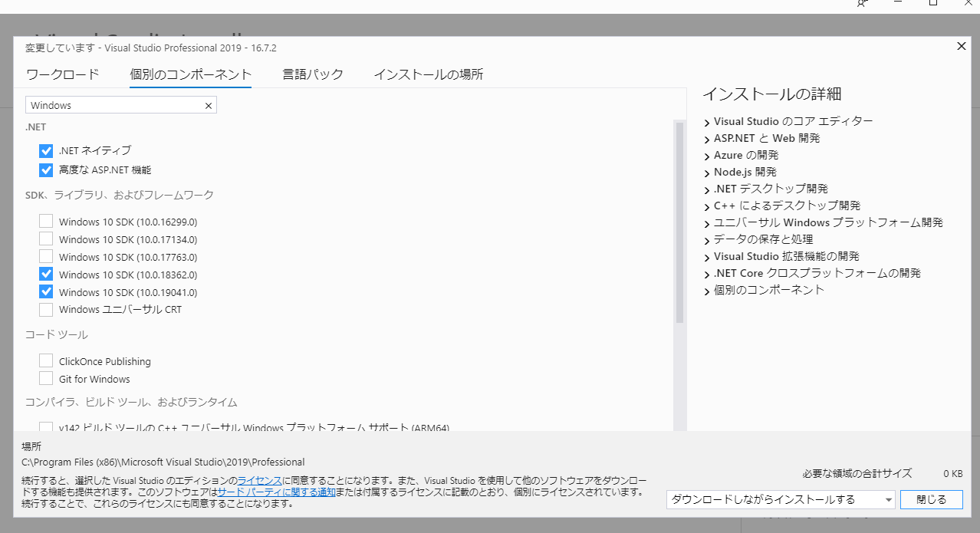980x533 pixels.
Task: Open ダウンロードしながらインストールする dropdown
Action: pyautogui.click(x=781, y=499)
